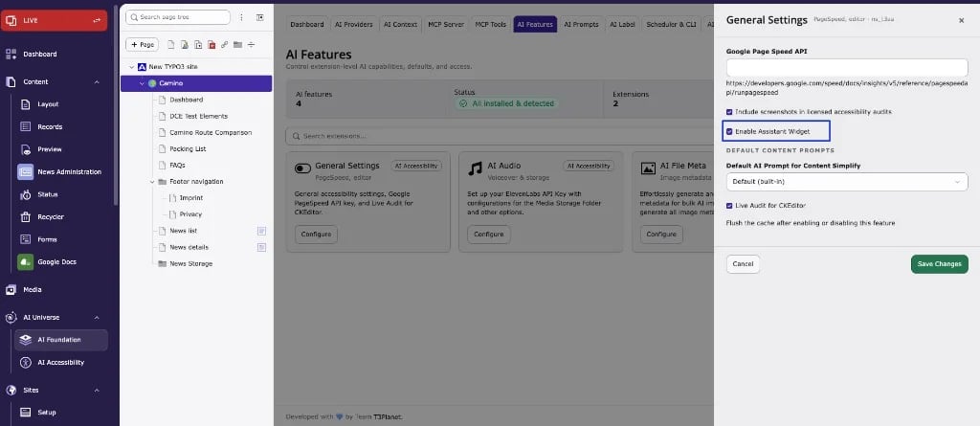Viewport: 980px width, 426px height.
Task: Open the Status module icon
Action: [26, 194]
